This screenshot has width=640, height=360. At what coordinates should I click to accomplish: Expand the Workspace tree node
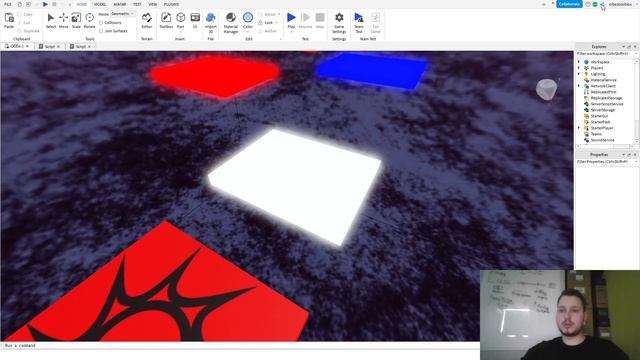tap(579, 62)
